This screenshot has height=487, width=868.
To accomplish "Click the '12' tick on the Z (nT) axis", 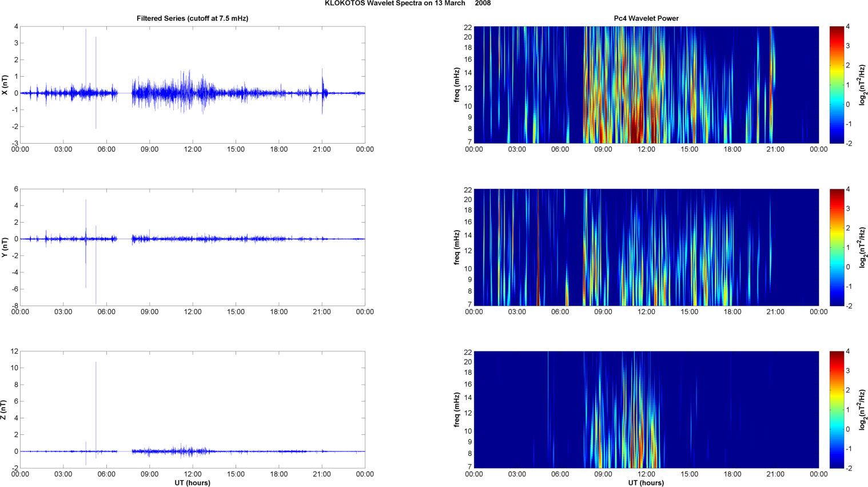I will point(15,351).
